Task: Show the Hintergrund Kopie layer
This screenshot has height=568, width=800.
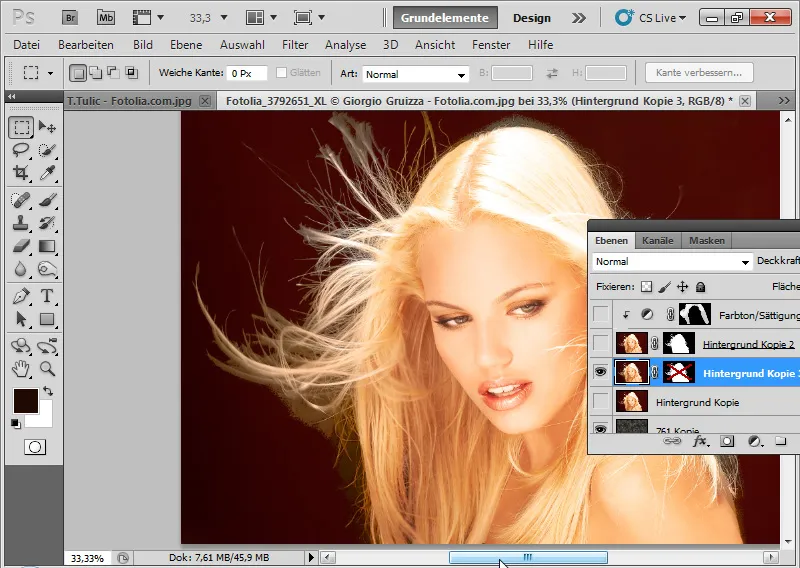Action: [601, 402]
